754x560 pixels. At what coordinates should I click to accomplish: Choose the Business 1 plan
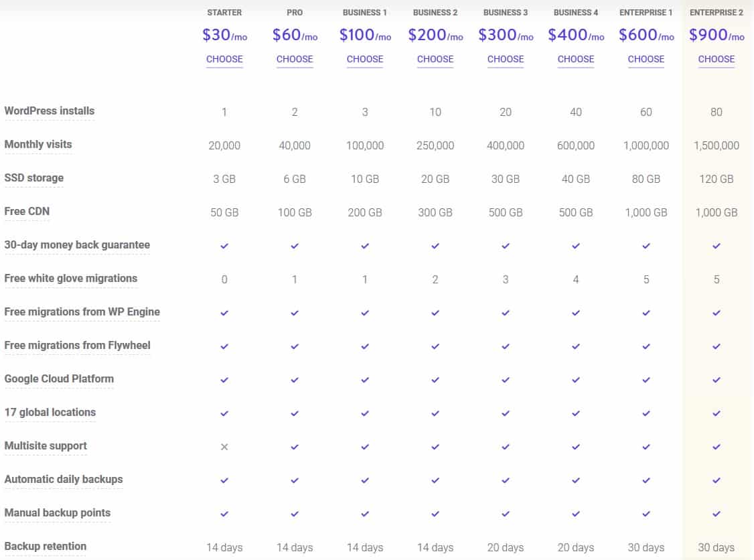(x=364, y=59)
